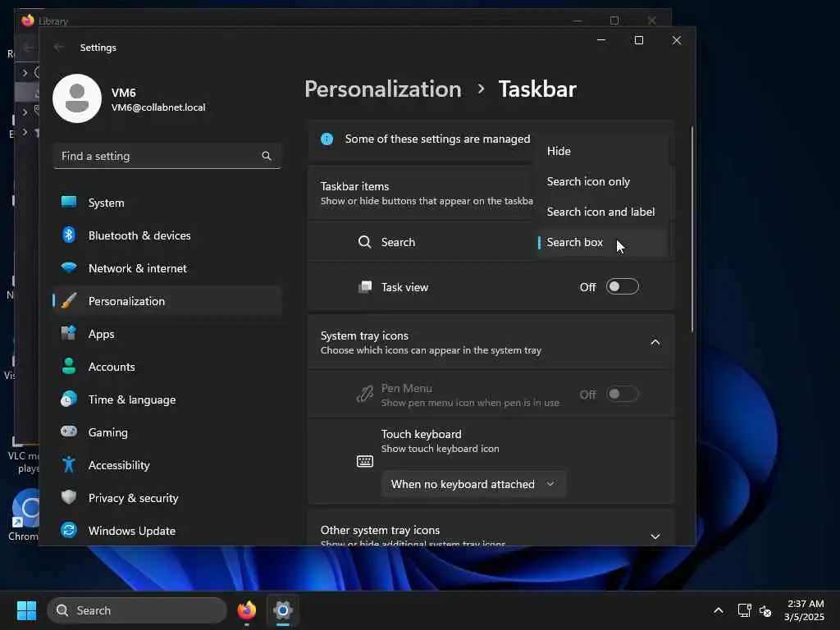Open Bluetooth & devices settings
840x630 pixels.
coord(167,235)
